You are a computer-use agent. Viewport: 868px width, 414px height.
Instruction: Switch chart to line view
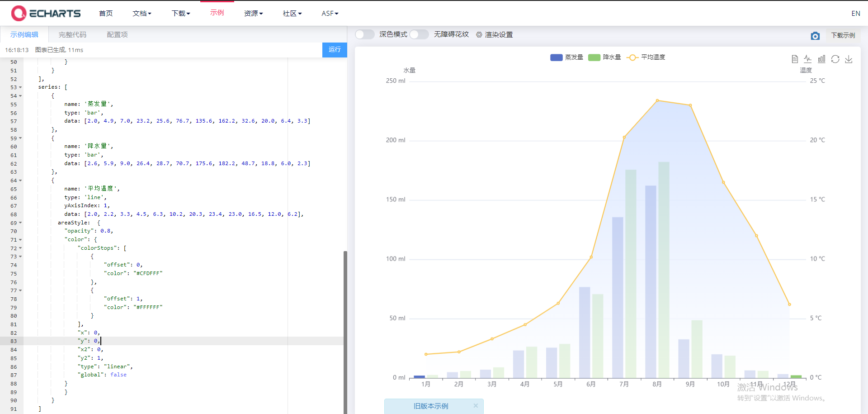click(808, 59)
